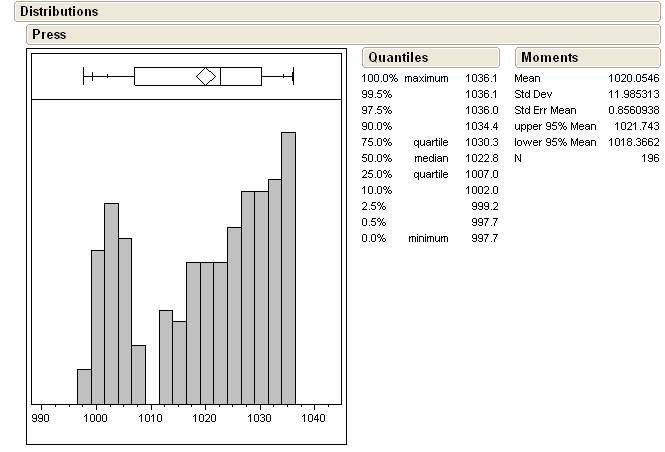Viewport: 665px width, 452px height.
Task: Click the maximum quantile value row
Action: [x=429, y=78]
